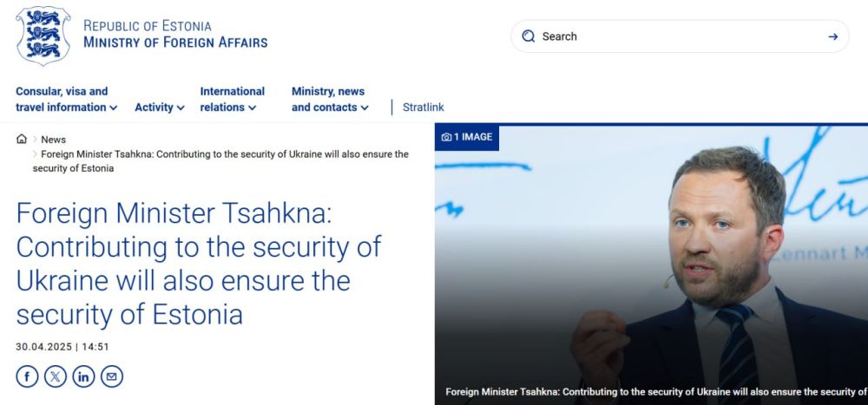
Task: Expand Consular, visa and travel information menu
Action: (x=66, y=99)
